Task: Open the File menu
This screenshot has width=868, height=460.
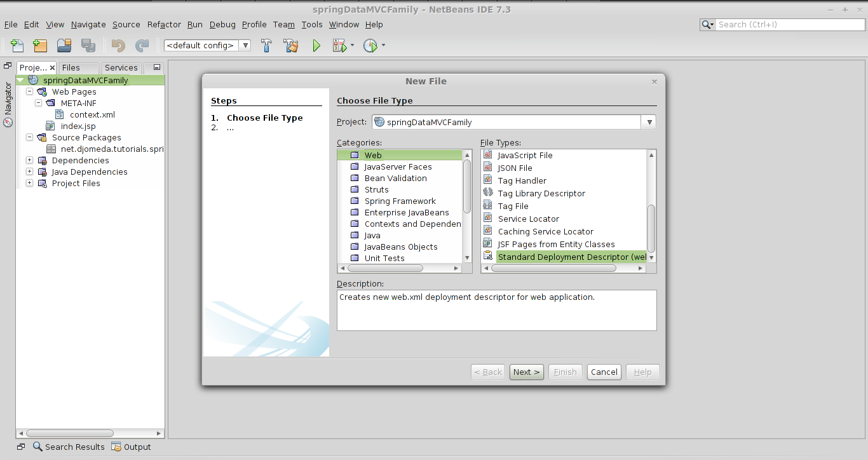Action: click(11, 24)
